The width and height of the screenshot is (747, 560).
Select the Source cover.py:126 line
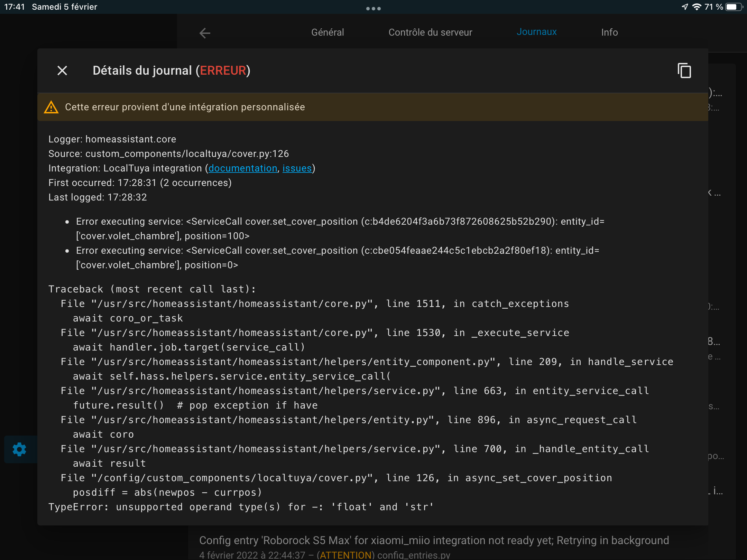point(168,154)
